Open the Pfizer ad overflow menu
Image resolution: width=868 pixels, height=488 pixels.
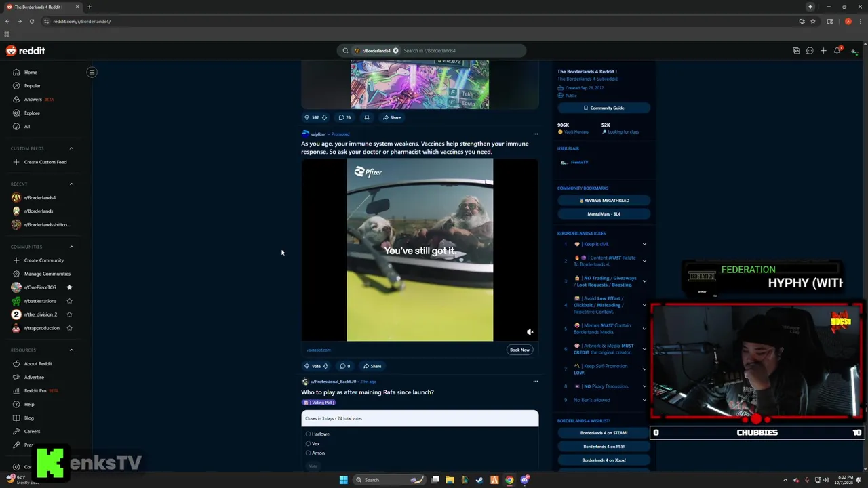[x=535, y=134]
